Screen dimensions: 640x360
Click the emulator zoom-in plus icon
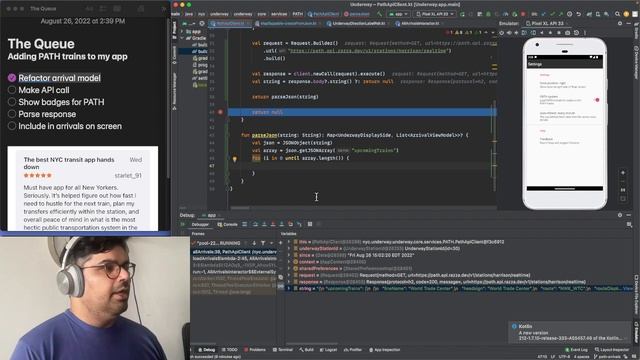[623, 173]
